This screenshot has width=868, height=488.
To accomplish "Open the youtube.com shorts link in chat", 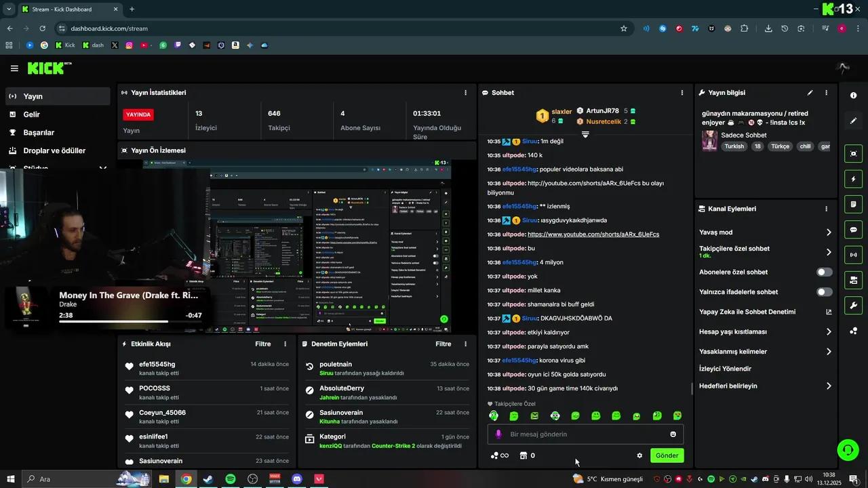I will coord(593,235).
